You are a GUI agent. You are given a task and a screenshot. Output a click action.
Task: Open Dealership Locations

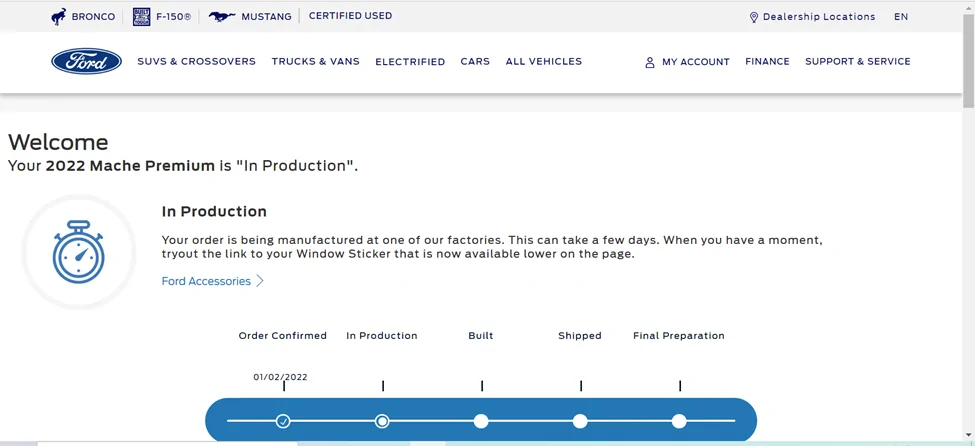coord(819,17)
